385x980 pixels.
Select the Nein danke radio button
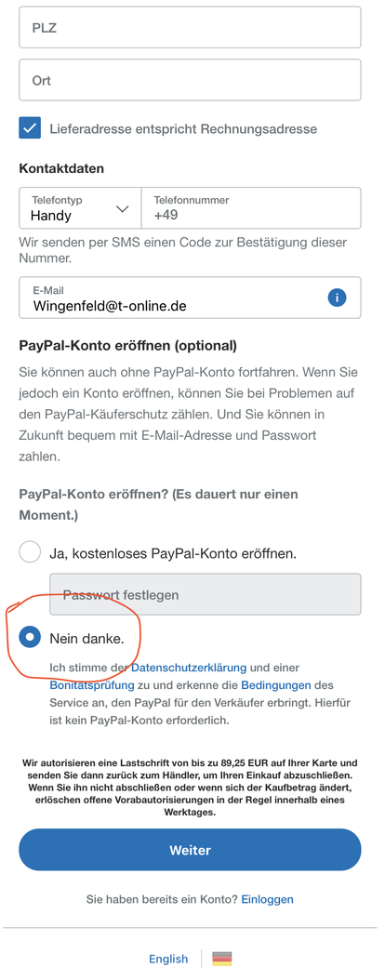(x=30, y=638)
